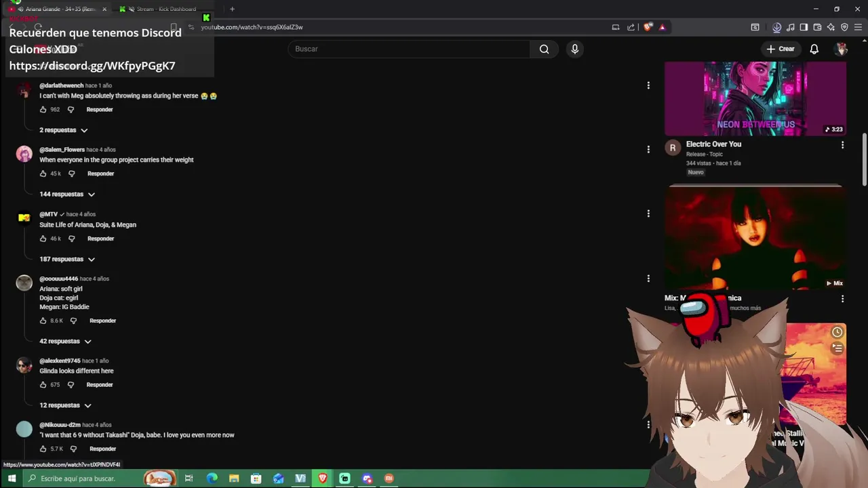The height and width of the screenshot is (488, 868).
Task: Open the music note playlist icon
Action: pyautogui.click(x=790, y=27)
